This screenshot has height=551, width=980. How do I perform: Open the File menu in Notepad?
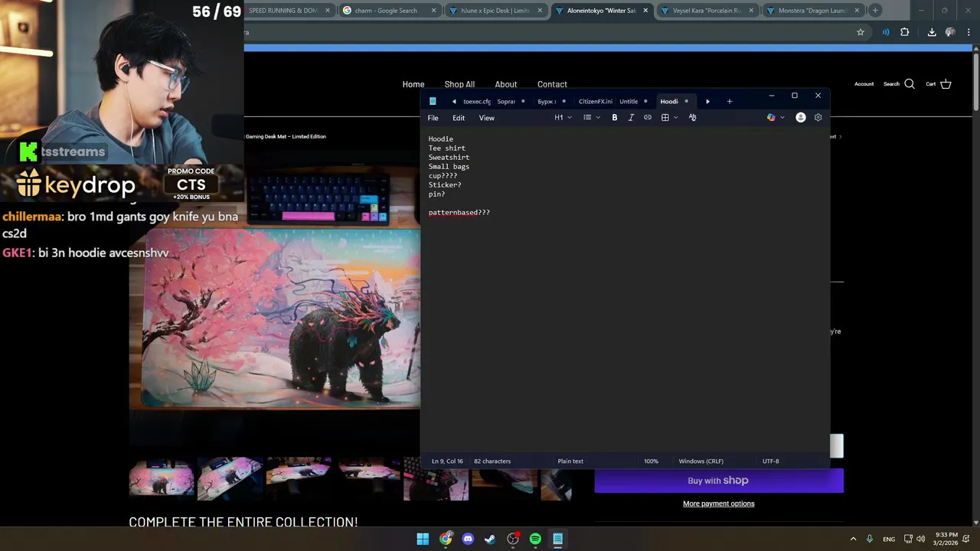click(x=433, y=118)
